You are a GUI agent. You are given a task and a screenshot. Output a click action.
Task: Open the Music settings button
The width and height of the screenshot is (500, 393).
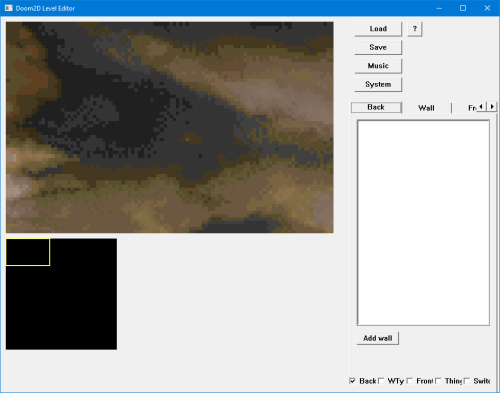378,66
